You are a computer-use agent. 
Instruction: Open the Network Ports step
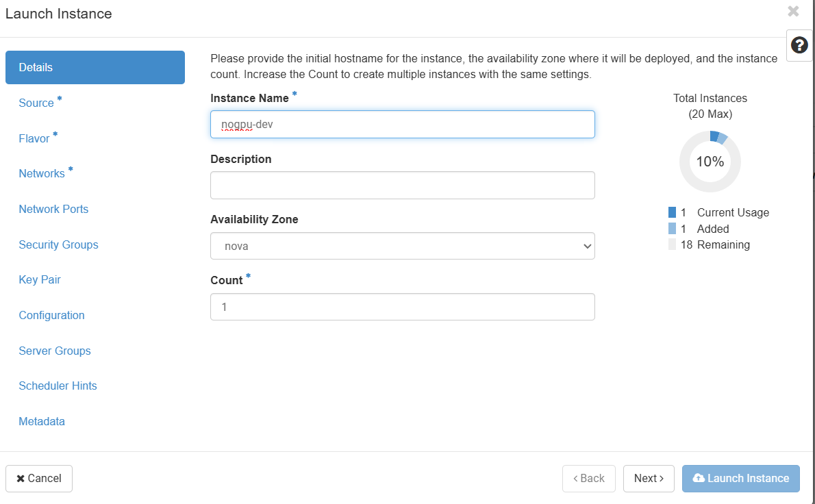pos(53,209)
